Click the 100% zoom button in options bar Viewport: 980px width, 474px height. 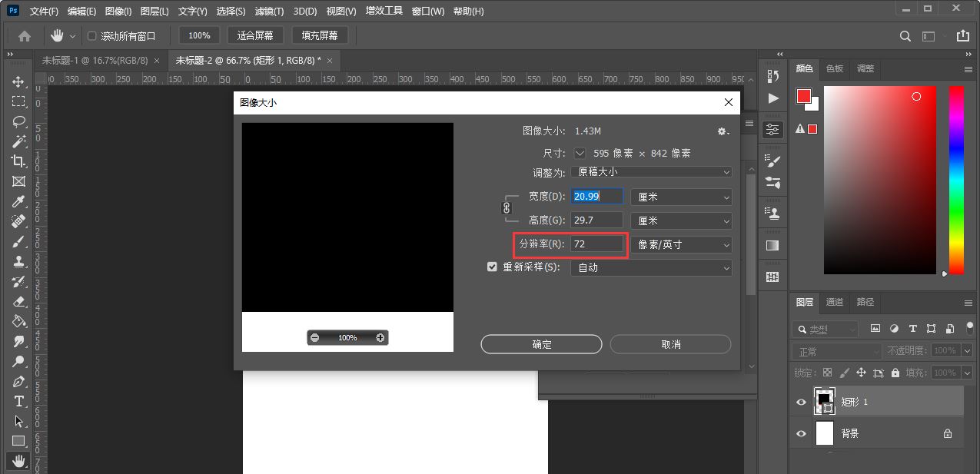(200, 35)
